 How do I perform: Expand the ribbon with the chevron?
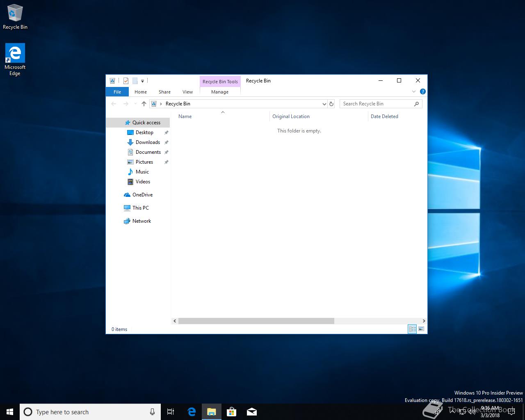(x=413, y=91)
